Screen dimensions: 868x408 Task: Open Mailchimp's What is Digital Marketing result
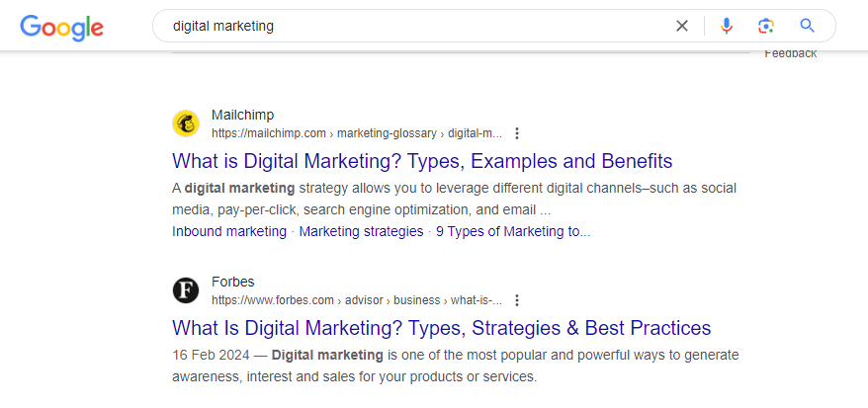[422, 161]
